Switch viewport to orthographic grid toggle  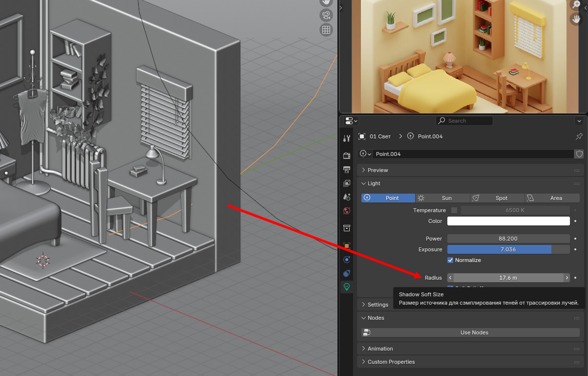pyautogui.click(x=326, y=30)
